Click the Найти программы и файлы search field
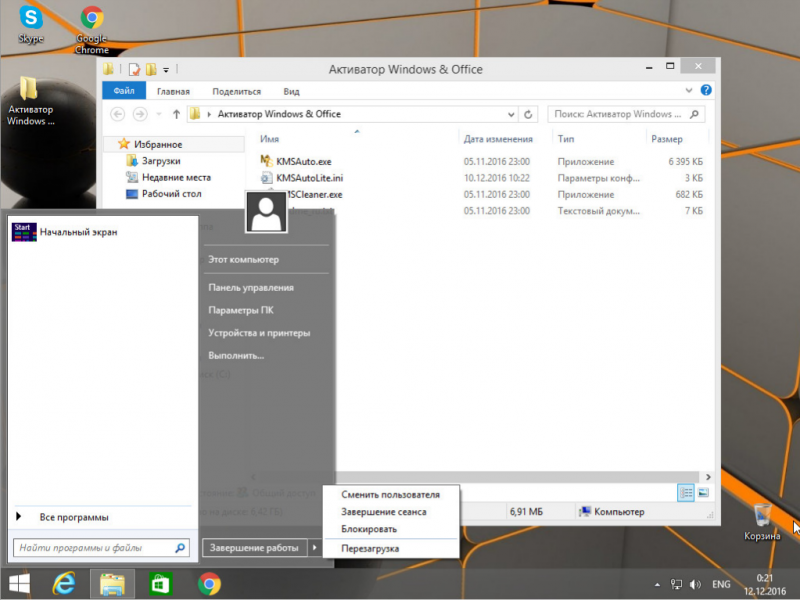 point(102,548)
